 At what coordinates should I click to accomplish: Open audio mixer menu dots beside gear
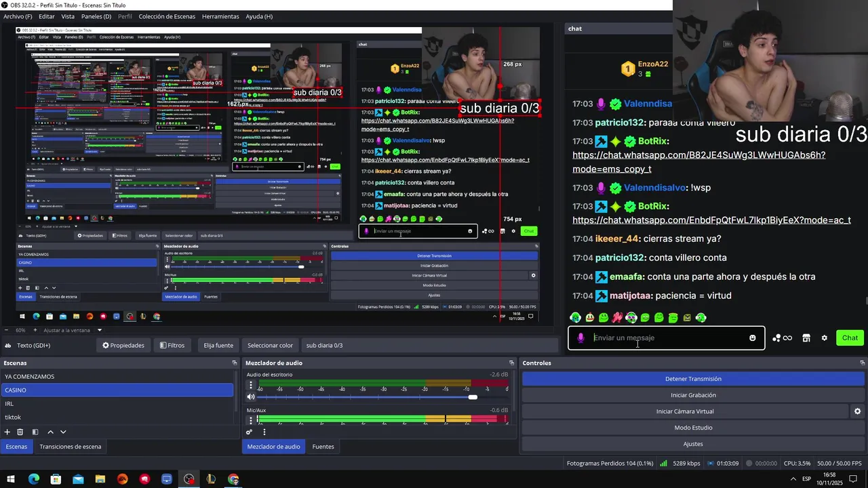coord(264,432)
